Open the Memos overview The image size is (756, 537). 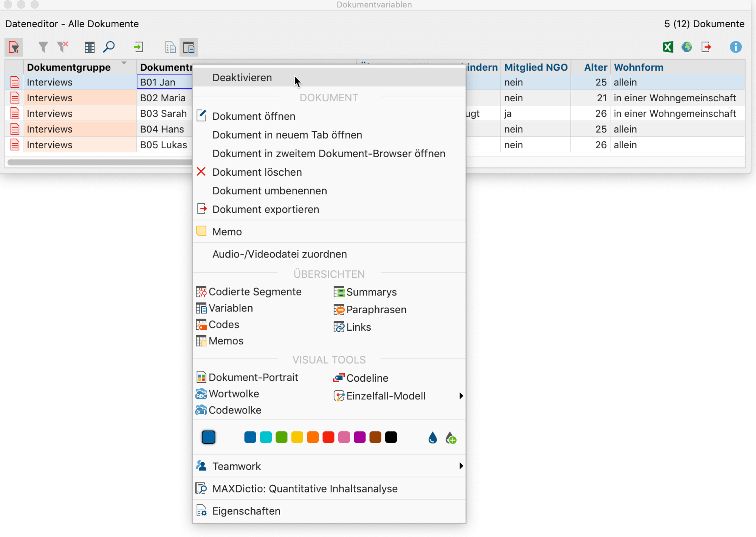[x=220, y=340]
